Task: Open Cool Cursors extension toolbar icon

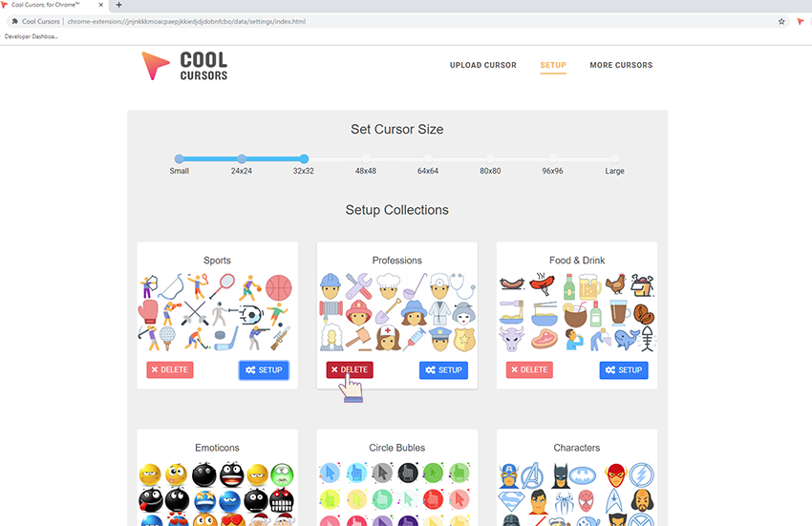Action: coord(801,22)
